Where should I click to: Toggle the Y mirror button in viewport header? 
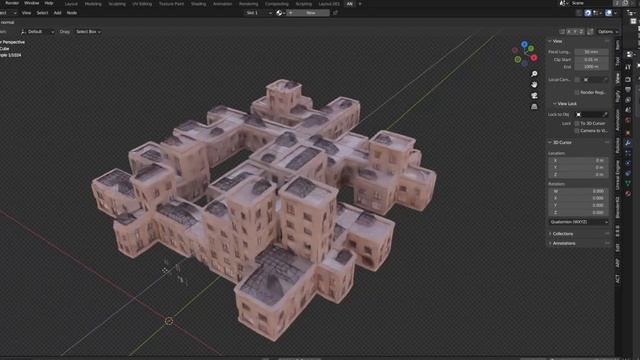coord(575,32)
